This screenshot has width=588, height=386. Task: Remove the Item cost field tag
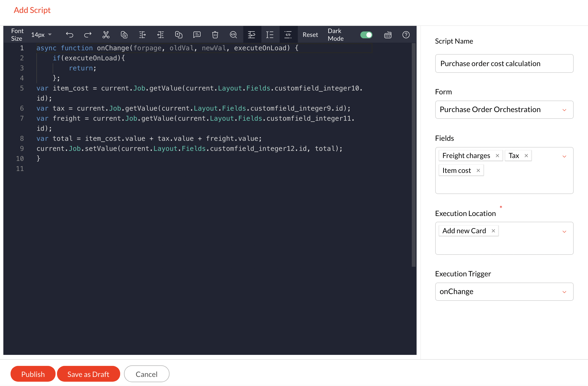pos(478,170)
